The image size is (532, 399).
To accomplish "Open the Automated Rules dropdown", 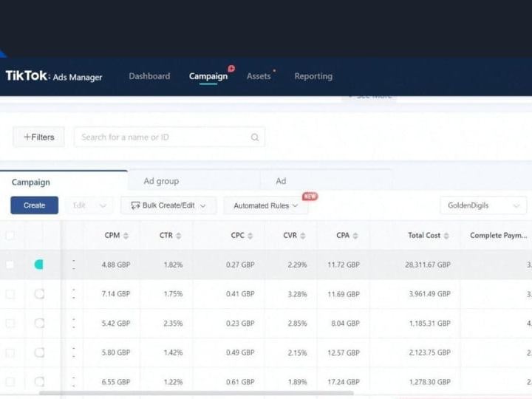I will 266,205.
